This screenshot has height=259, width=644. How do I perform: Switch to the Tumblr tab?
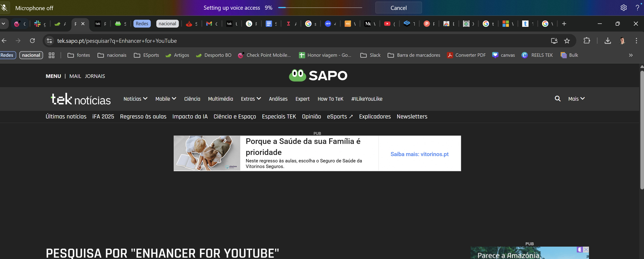[x=528, y=24]
